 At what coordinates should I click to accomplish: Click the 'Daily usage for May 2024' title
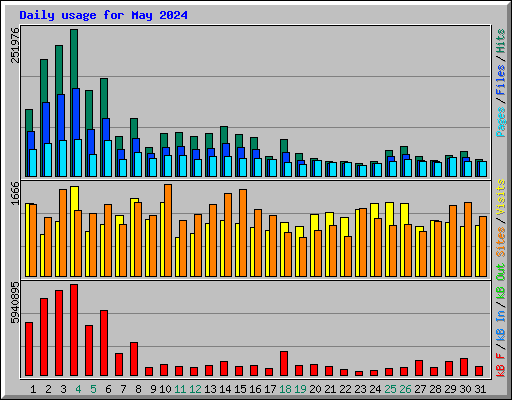pyautogui.click(x=103, y=15)
